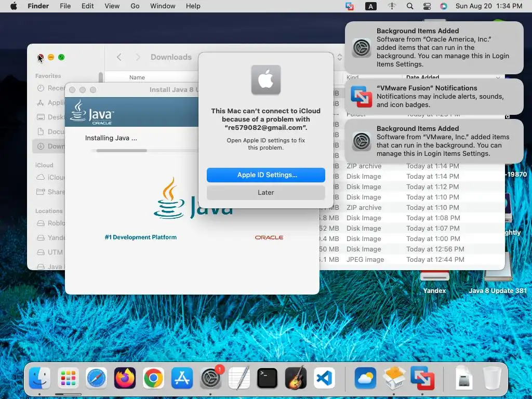Open the VMware Fusion Notifications banner
Image resolution: width=532 pixels, height=399 pixels.
(434, 96)
